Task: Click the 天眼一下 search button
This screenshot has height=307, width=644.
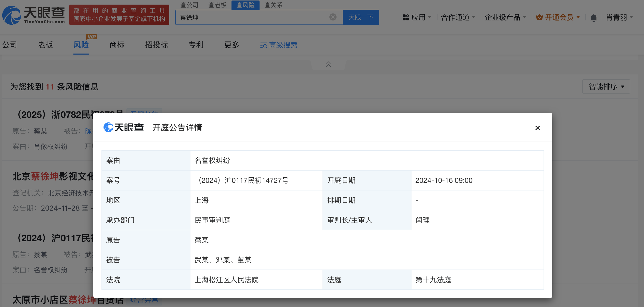Action: click(x=361, y=17)
